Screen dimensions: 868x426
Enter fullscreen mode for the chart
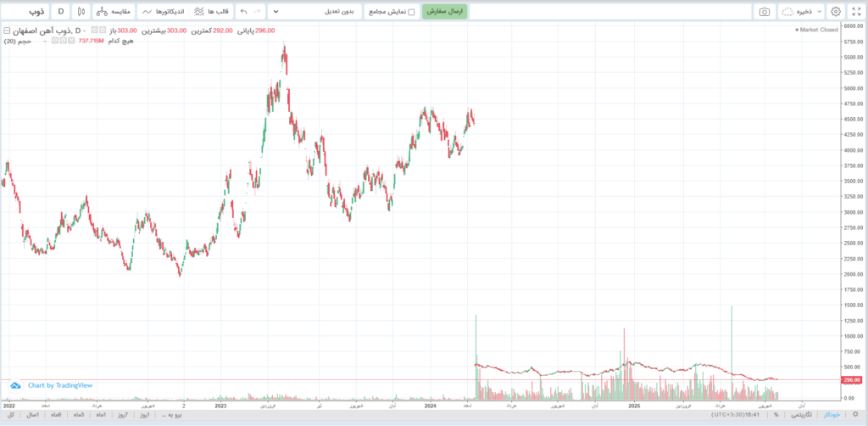(854, 12)
